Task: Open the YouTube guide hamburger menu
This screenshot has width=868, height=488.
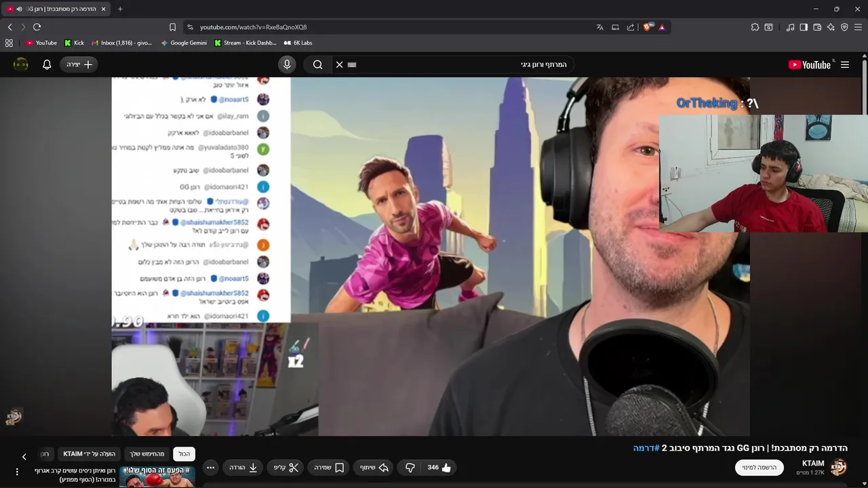Action: [x=845, y=64]
